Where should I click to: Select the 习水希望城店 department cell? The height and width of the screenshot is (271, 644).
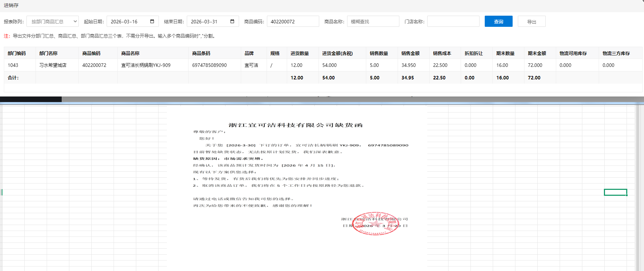[x=53, y=65]
